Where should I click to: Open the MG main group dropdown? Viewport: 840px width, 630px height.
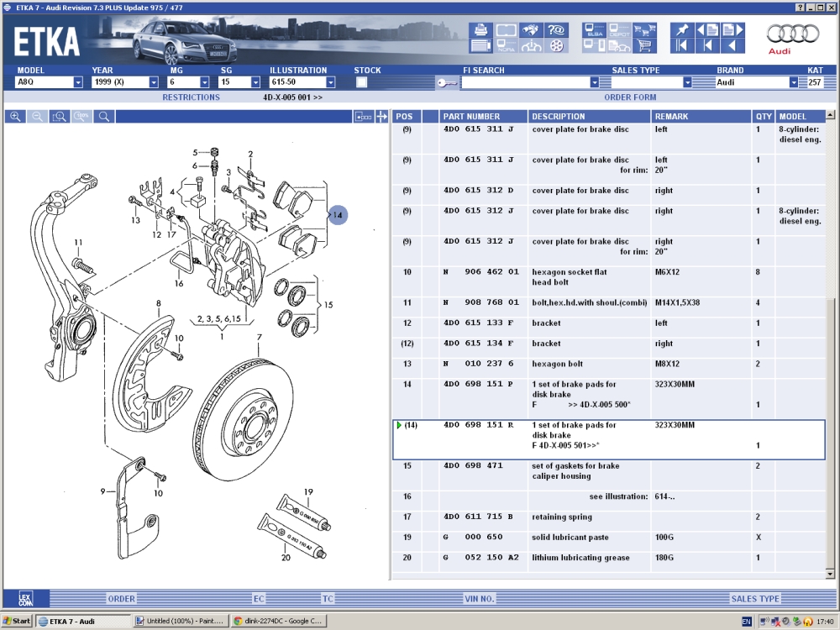[x=205, y=82]
